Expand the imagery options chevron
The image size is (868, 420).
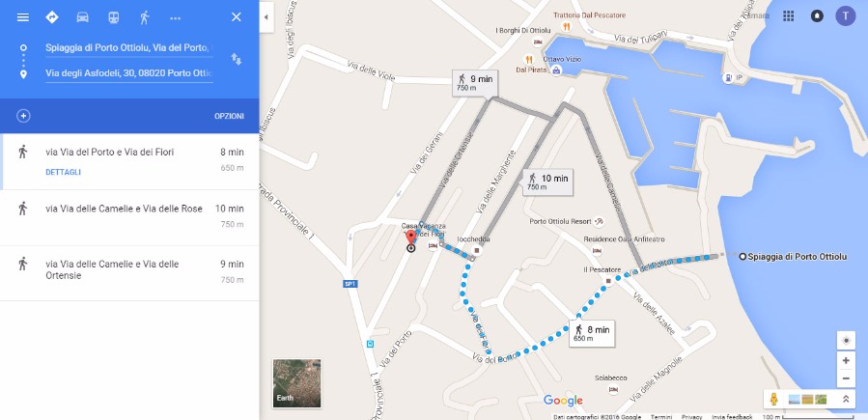point(846,399)
